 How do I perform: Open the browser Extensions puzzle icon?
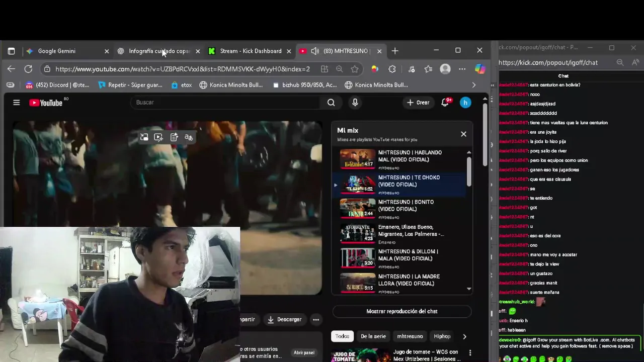click(392, 69)
